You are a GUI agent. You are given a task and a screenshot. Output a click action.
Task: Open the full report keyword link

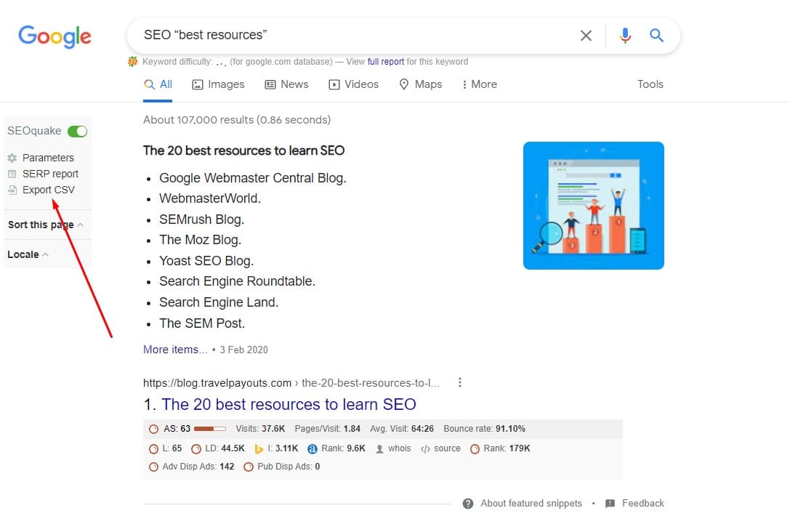pos(385,62)
